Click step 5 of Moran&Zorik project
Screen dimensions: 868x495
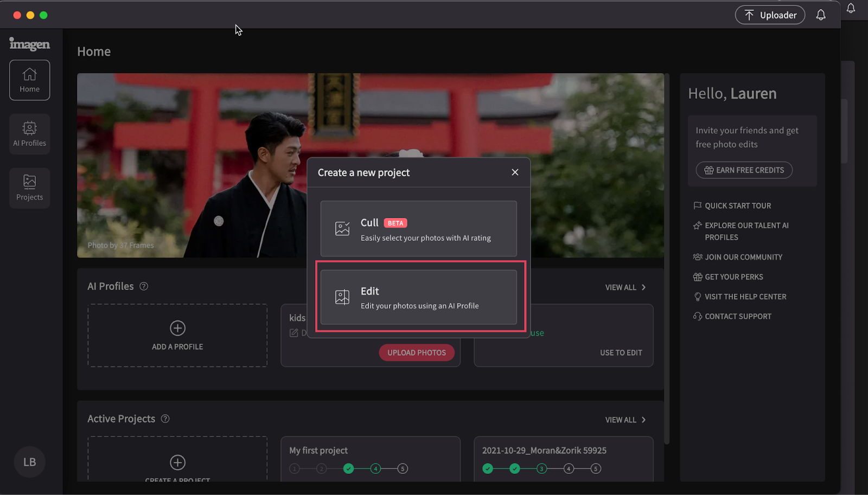point(596,468)
